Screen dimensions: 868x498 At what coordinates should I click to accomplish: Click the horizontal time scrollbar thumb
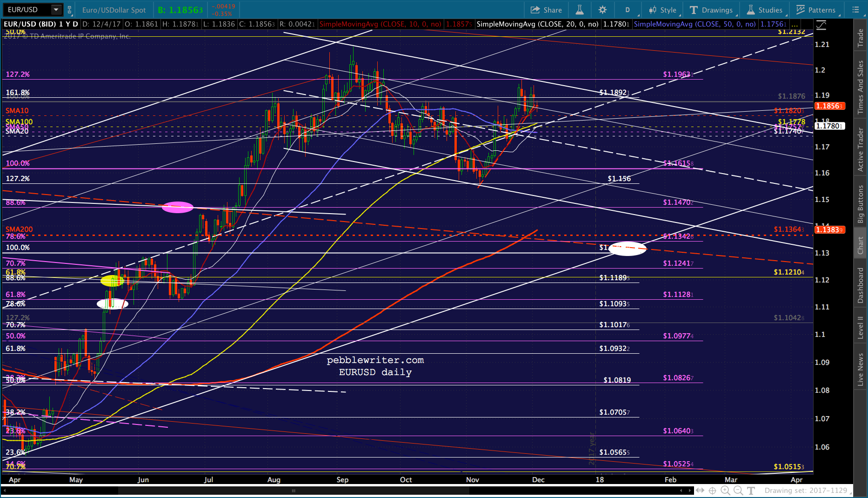pos(294,491)
